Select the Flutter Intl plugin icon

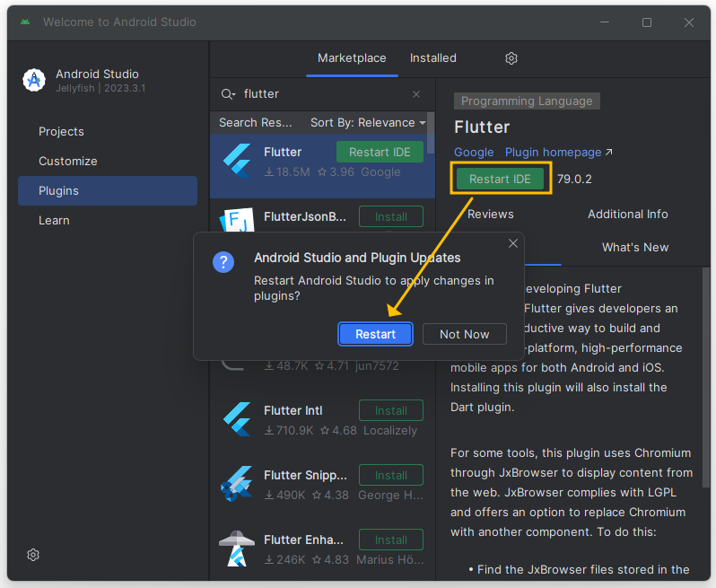[237, 419]
